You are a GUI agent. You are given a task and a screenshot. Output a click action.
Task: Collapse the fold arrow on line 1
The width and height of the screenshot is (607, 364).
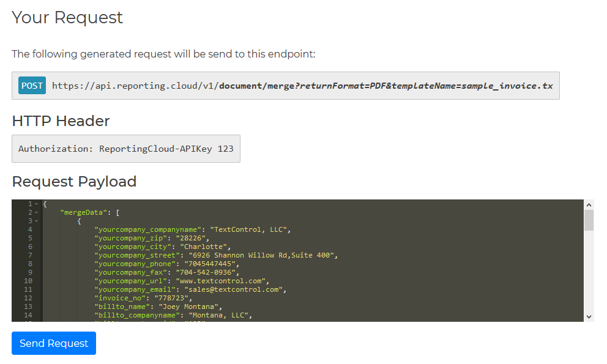pos(36,204)
